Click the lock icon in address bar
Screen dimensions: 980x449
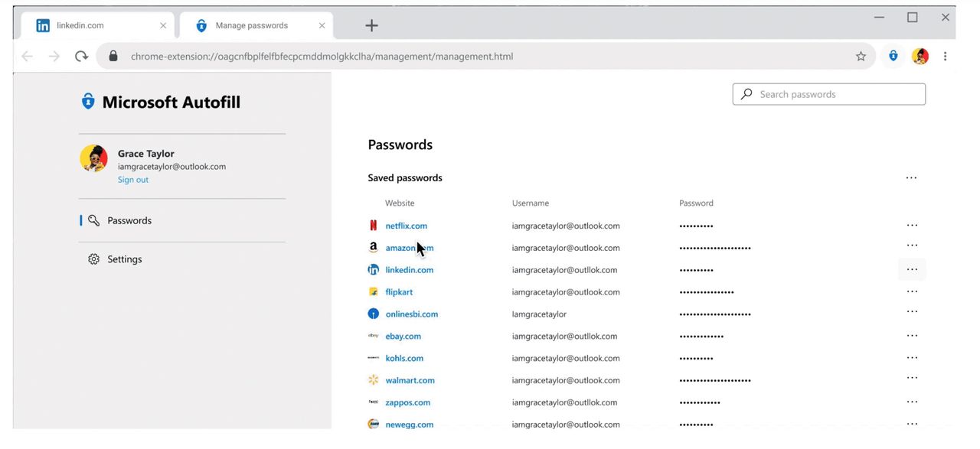tap(114, 56)
